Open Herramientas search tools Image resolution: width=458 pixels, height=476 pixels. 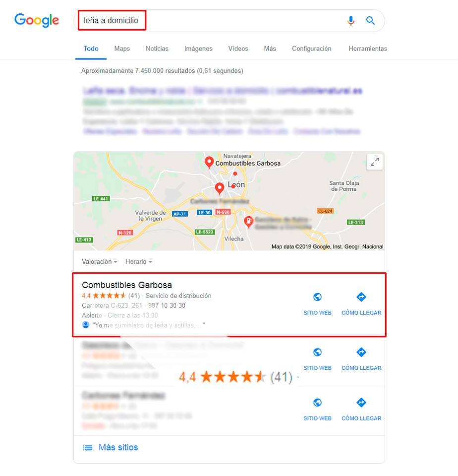[368, 49]
